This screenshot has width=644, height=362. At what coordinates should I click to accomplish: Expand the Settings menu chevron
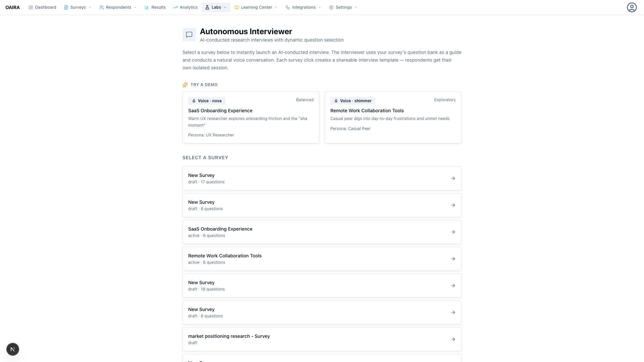(x=356, y=7)
